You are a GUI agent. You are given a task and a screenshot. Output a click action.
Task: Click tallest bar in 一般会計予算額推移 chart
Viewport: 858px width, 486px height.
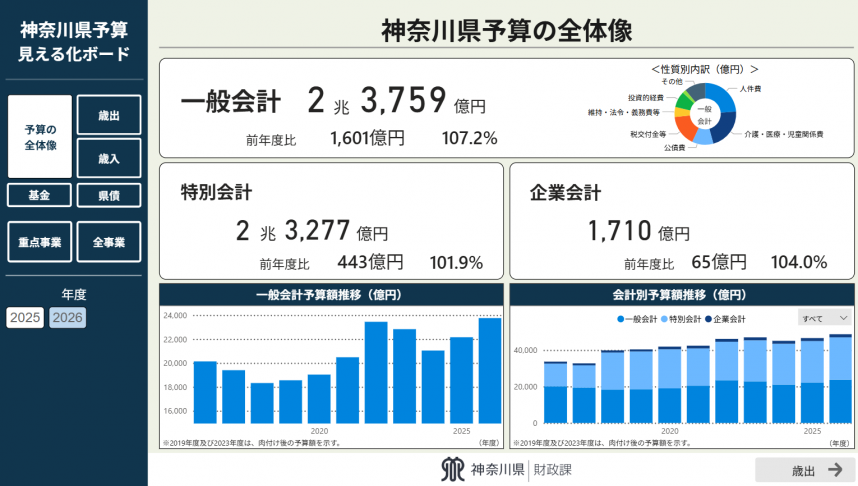(x=490, y=370)
